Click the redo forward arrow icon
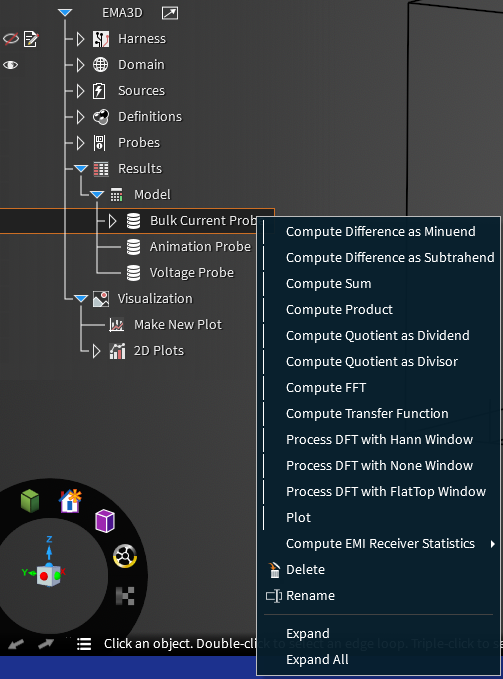 click(x=45, y=644)
